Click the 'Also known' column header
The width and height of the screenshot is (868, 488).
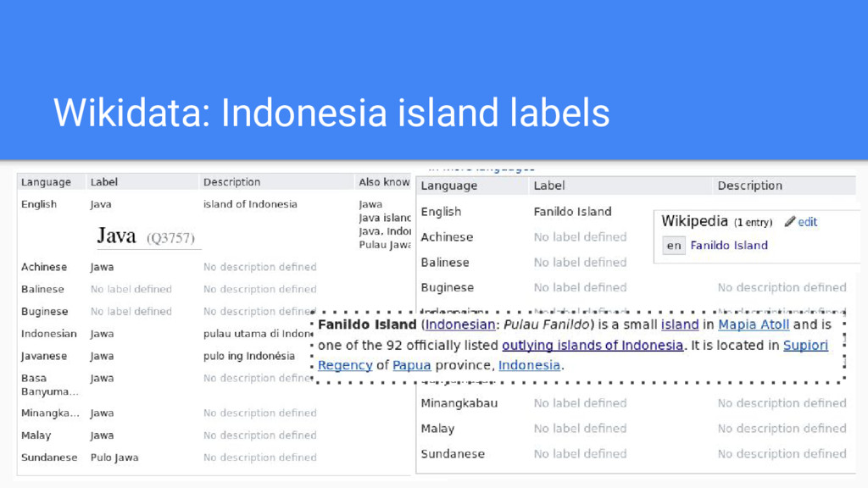pyautogui.click(x=384, y=182)
